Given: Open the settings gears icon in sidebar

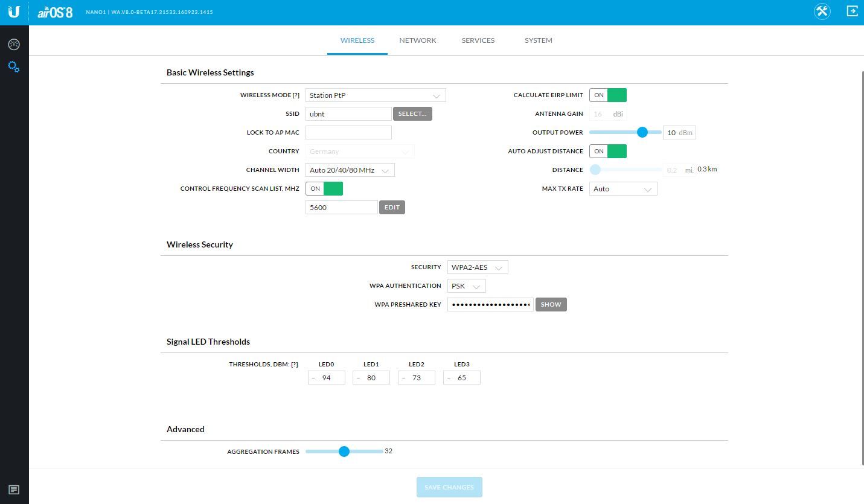Looking at the screenshot, I should (14, 67).
